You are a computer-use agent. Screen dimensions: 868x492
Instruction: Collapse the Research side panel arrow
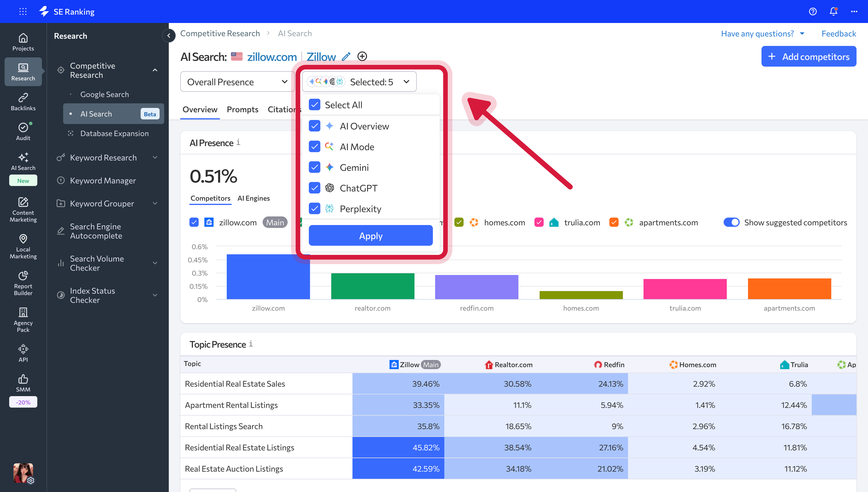[168, 36]
